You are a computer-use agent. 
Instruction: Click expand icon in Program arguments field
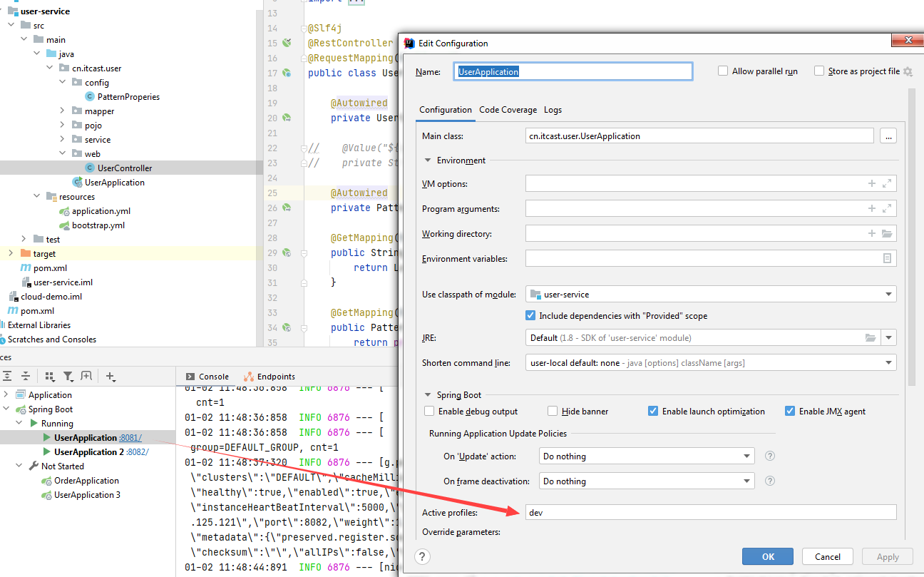point(887,209)
